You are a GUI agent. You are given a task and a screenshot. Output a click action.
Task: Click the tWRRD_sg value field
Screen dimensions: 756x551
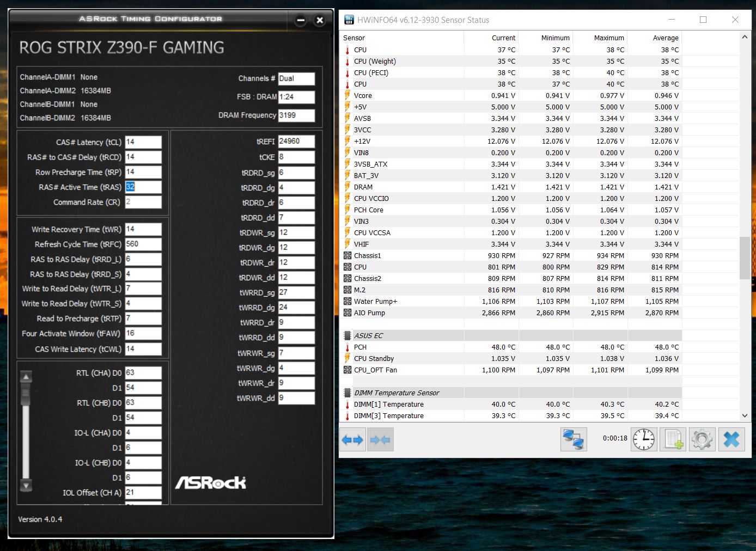coord(296,292)
